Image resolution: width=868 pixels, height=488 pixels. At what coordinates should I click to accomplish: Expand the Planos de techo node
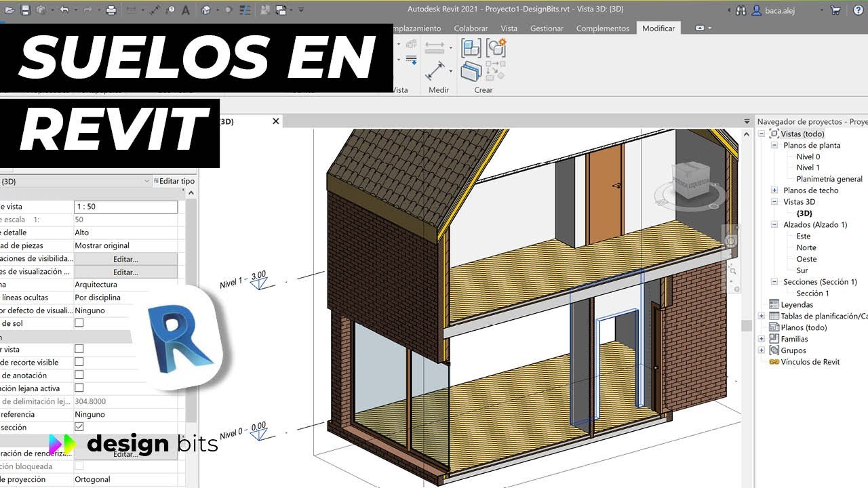coord(774,190)
